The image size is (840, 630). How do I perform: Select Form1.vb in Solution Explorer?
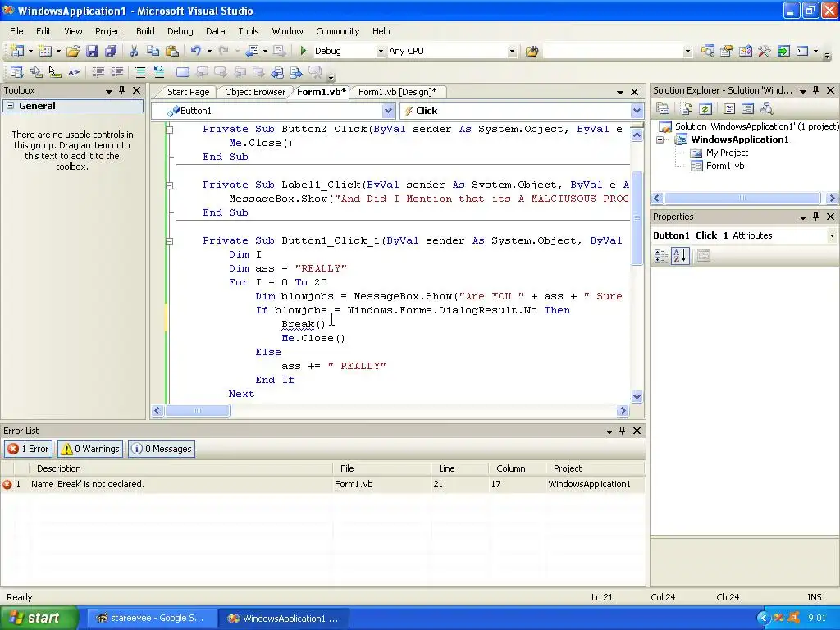click(724, 166)
